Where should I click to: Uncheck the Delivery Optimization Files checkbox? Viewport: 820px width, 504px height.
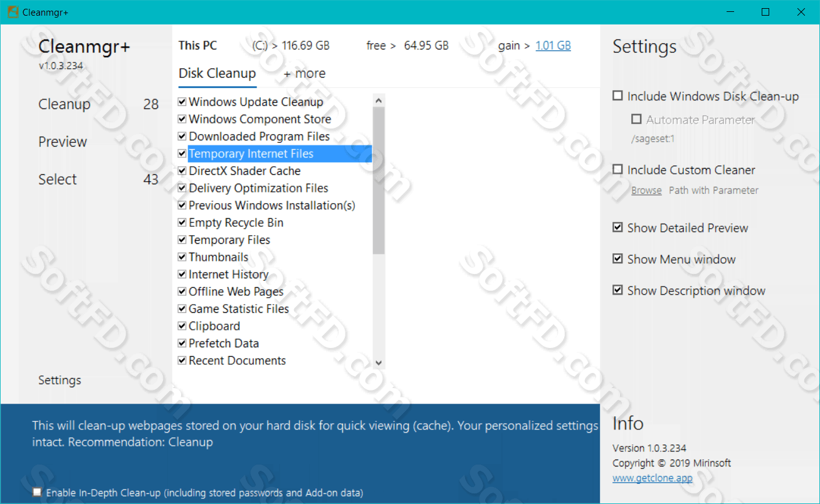click(182, 187)
